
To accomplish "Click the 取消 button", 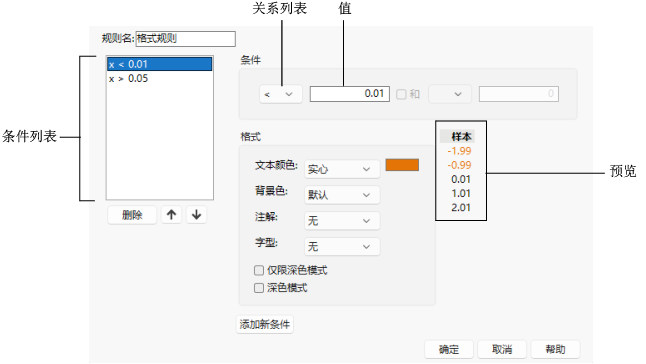I will point(502,350).
